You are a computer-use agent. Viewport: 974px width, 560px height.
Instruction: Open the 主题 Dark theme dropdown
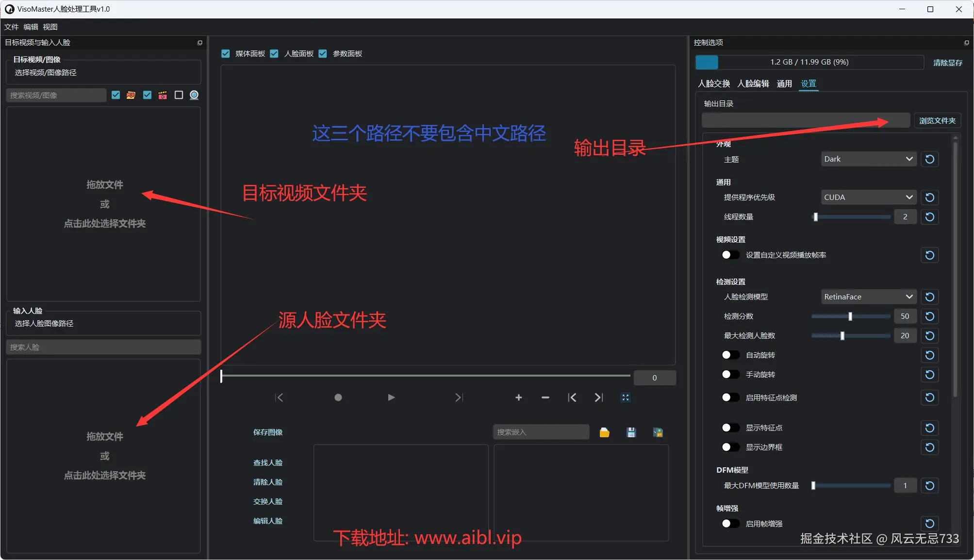click(868, 159)
